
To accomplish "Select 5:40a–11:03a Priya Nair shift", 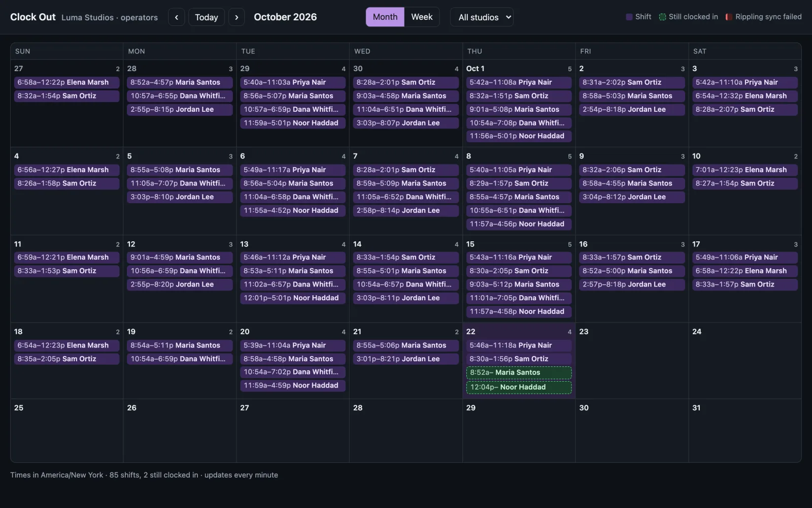I will click(293, 82).
